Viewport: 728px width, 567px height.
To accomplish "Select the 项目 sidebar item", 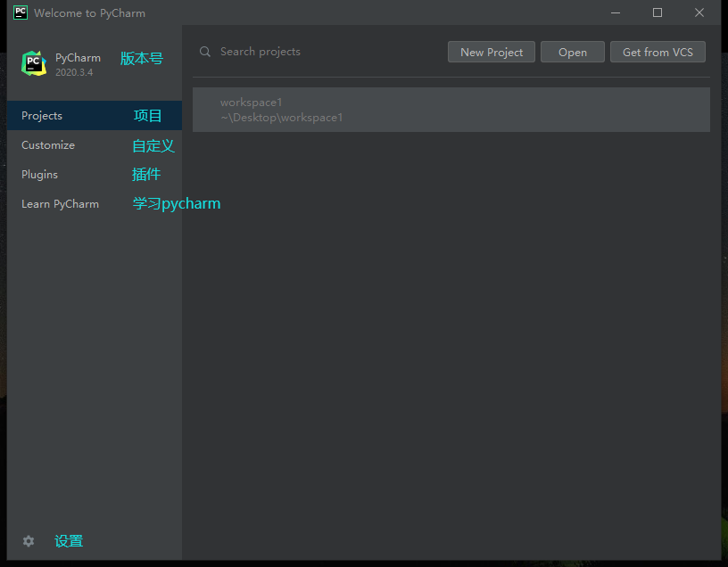I will 148,115.
